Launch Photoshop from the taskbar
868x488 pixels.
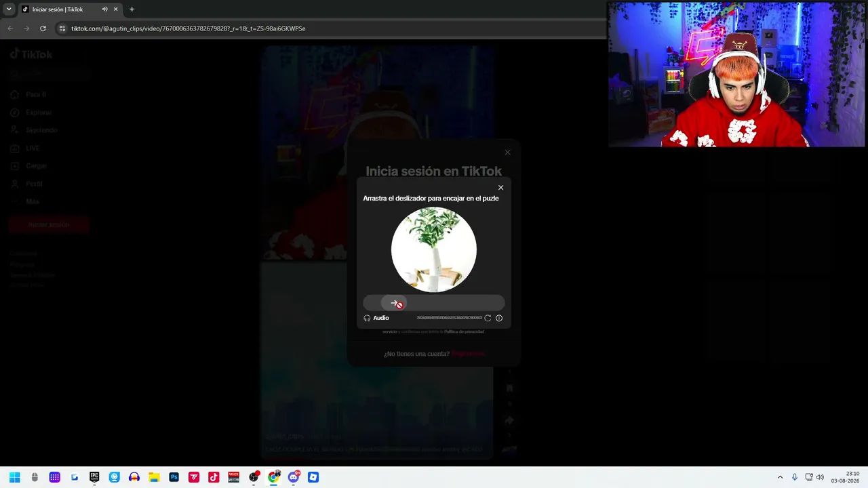[174, 477]
